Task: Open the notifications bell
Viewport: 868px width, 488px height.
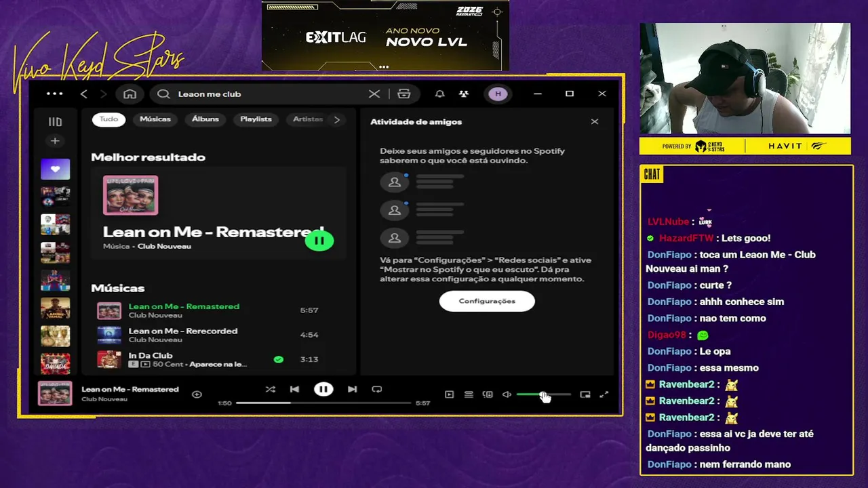Action: [439, 94]
